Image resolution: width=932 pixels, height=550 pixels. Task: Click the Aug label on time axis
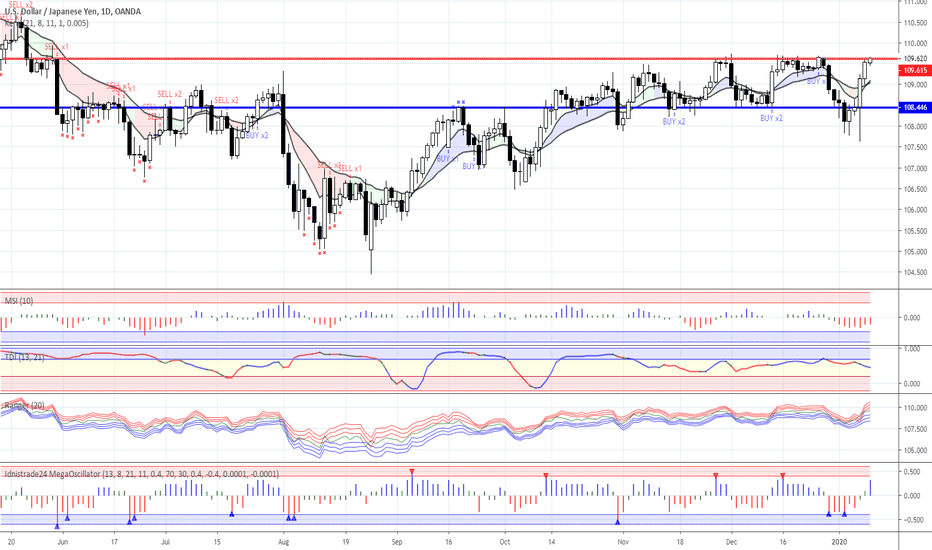[x=283, y=539]
